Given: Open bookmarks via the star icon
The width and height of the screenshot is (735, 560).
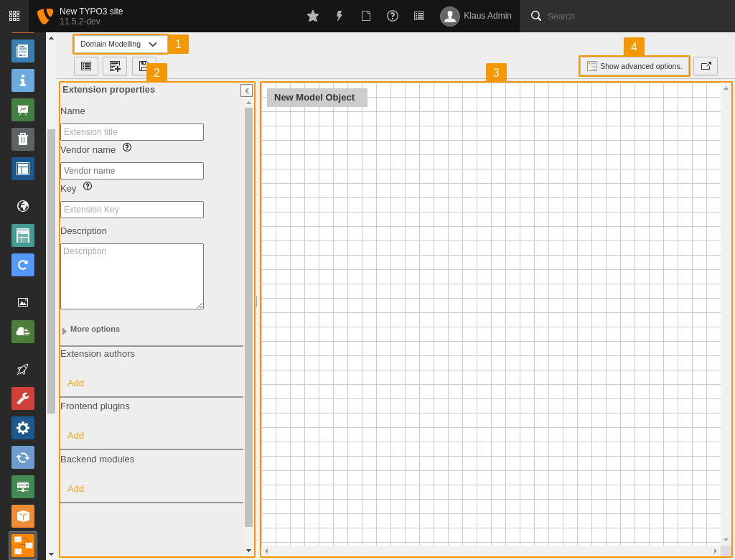Looking at the screenshot, I should pos(312,16).
